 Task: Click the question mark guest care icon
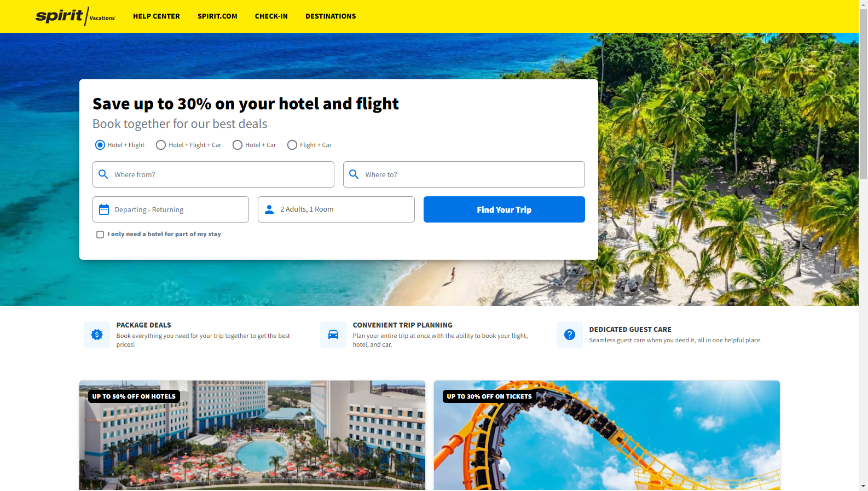(570, 335)
